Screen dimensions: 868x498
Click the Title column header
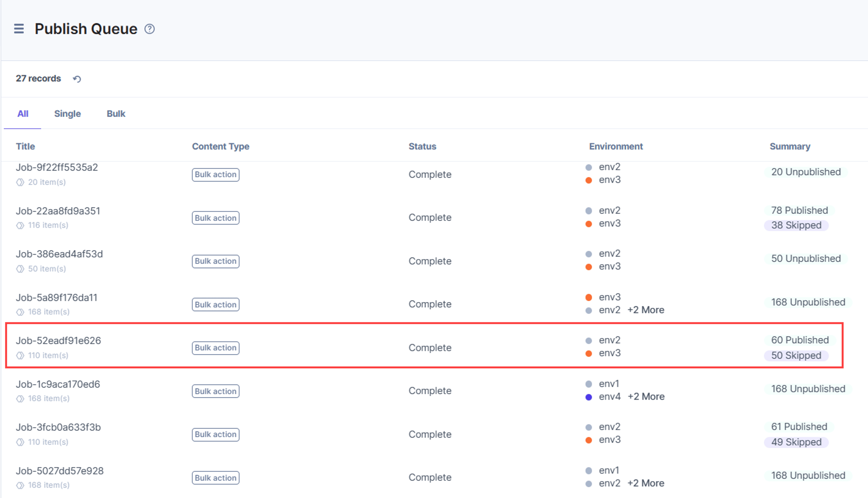25,146
